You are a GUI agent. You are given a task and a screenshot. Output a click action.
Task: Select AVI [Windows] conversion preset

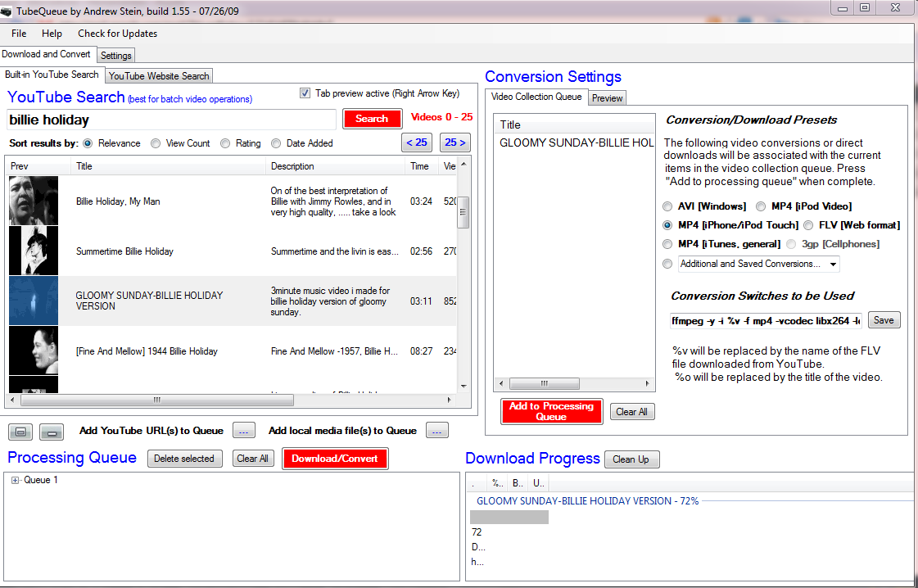click(668, 206)
